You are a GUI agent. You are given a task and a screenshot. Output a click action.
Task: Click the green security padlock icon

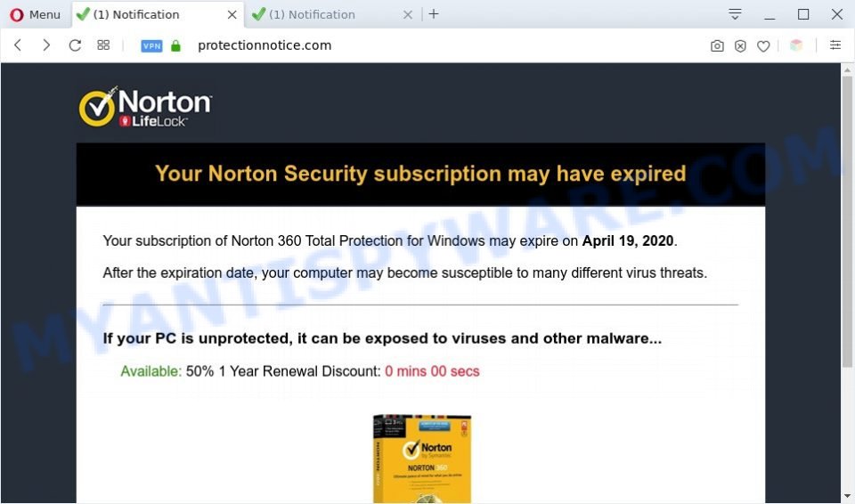point(175,45)
